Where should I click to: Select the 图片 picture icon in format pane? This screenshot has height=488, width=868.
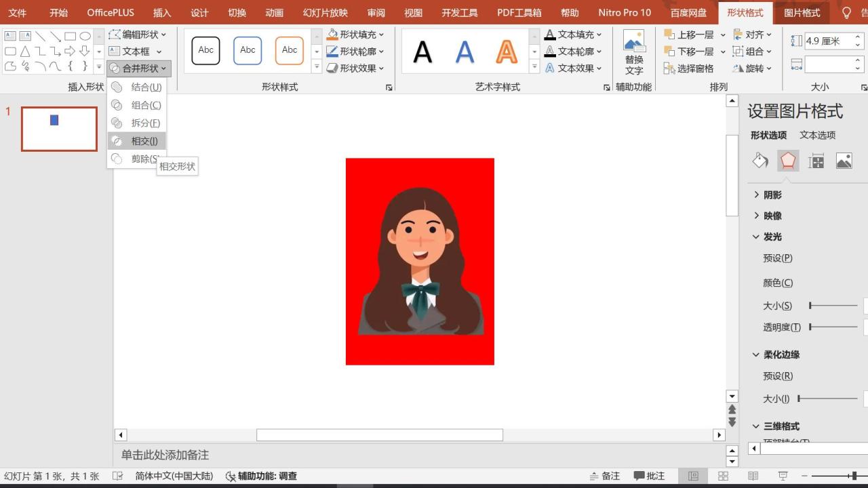pyautogui.click(x=843, y=160)
